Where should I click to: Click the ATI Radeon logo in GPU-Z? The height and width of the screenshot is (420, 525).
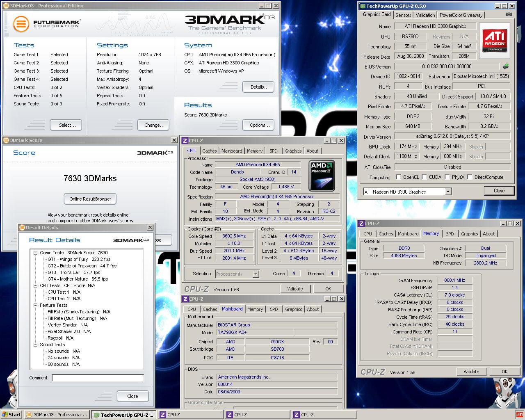(x=494, y=40)
